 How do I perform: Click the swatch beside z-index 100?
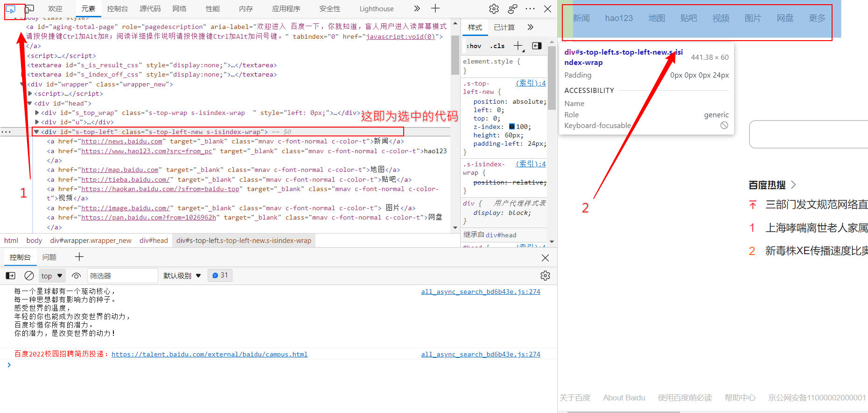(x=511, y=127)
